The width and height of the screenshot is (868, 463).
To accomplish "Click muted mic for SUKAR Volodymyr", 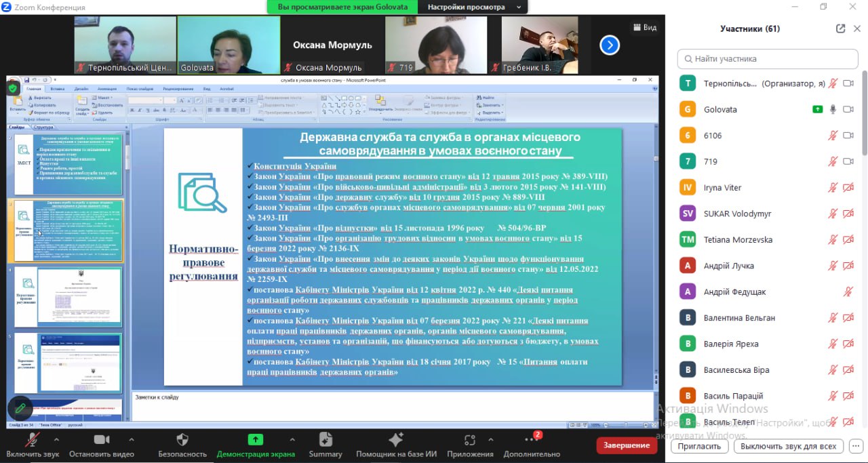I will tap(833, 214).
